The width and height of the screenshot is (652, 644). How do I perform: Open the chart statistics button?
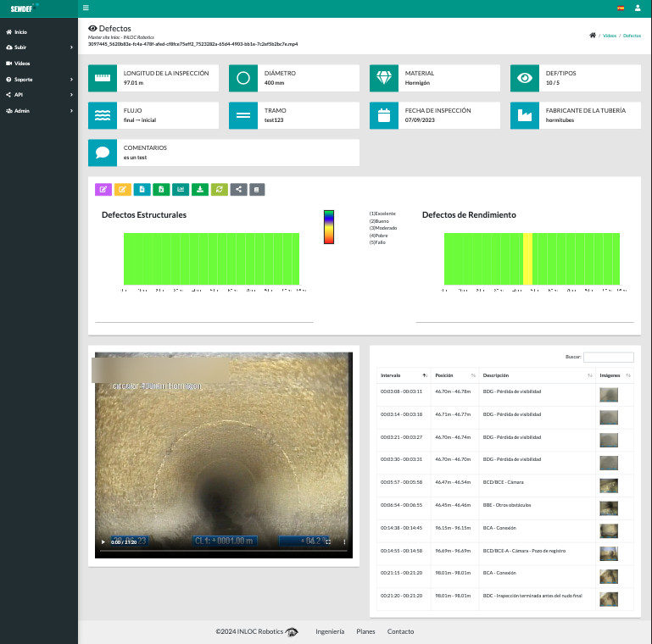[181, 190]
